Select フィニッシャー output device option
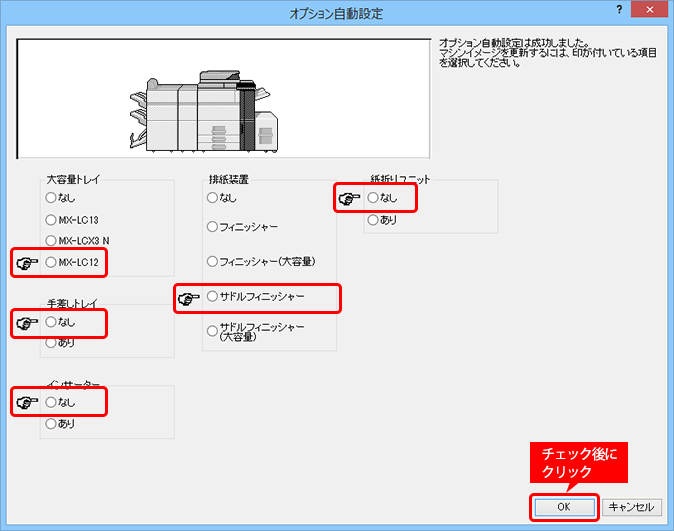 [x=212, y=227]
